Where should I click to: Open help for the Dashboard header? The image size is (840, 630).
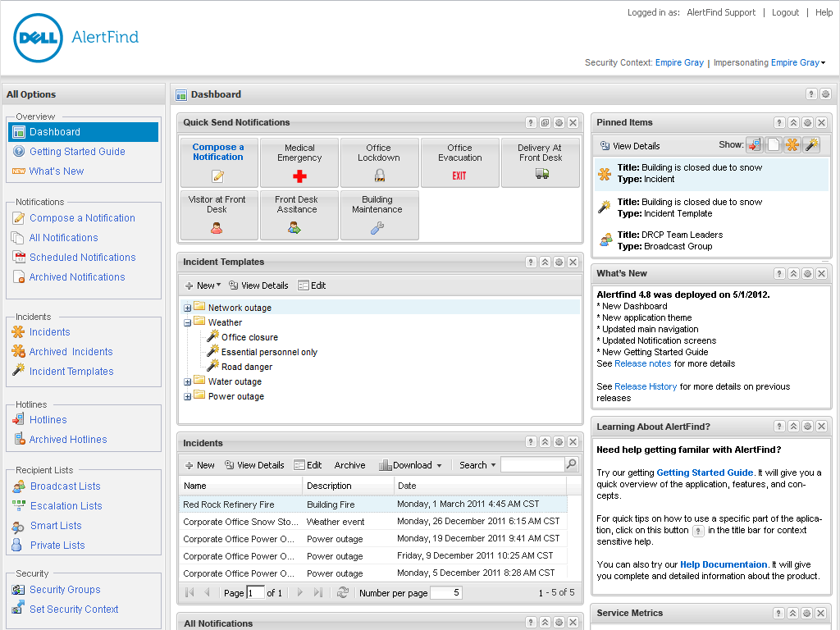pyautogui.click(x=811, y=94)
